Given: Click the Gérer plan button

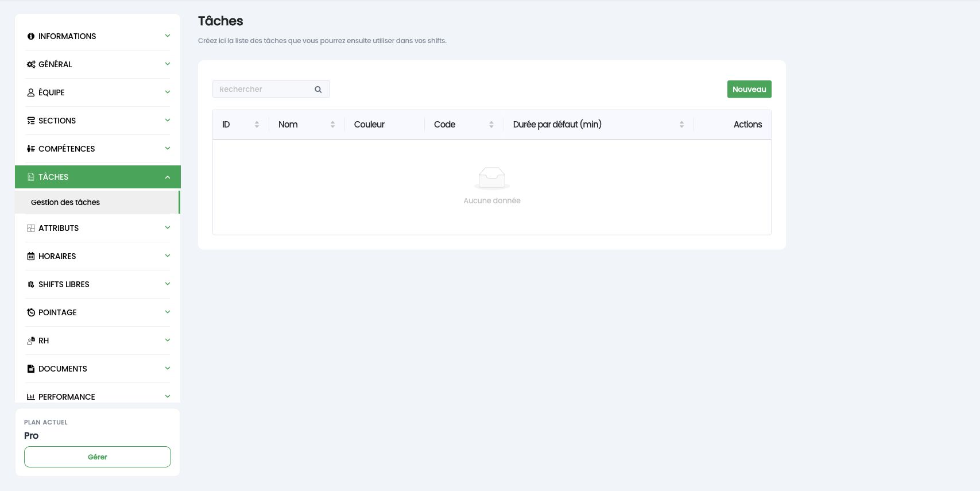Looking at the screenshot, I should point(98,457).
